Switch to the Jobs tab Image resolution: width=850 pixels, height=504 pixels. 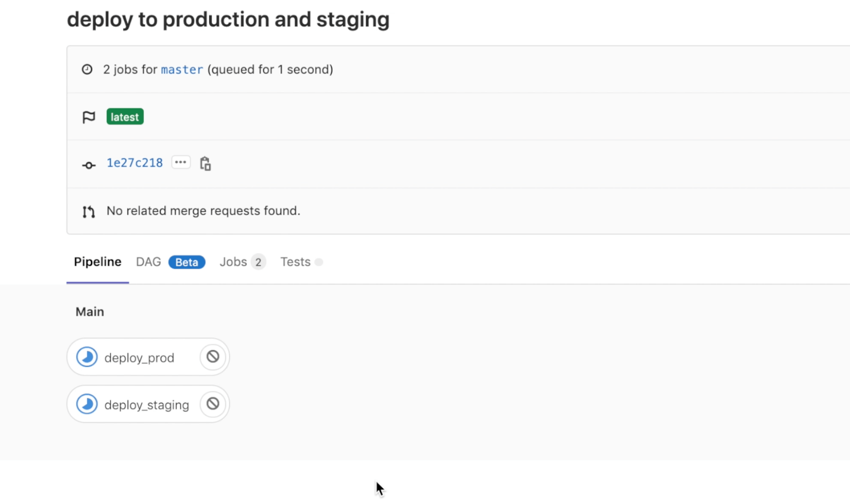coord(233,262)
